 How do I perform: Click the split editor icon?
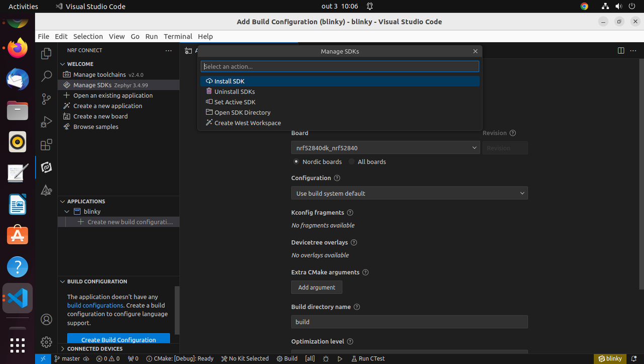click(x=621, y=50)
